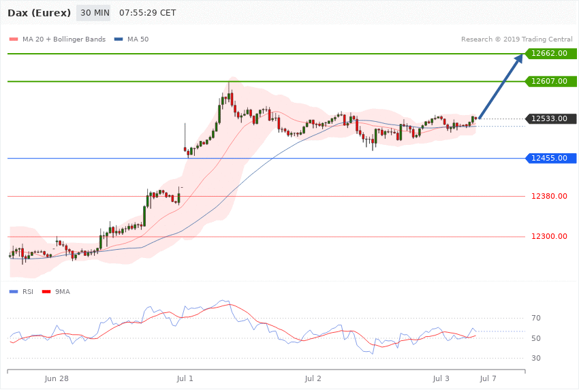Click the 07:55:29 CET timestamp
The image size is (579, 392).
147,13
